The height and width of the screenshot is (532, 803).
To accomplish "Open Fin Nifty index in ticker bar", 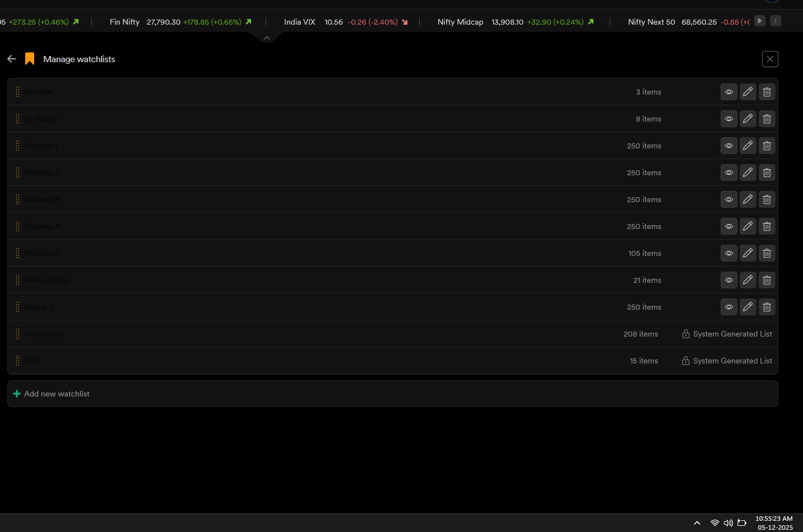I will tap(124, 22).
